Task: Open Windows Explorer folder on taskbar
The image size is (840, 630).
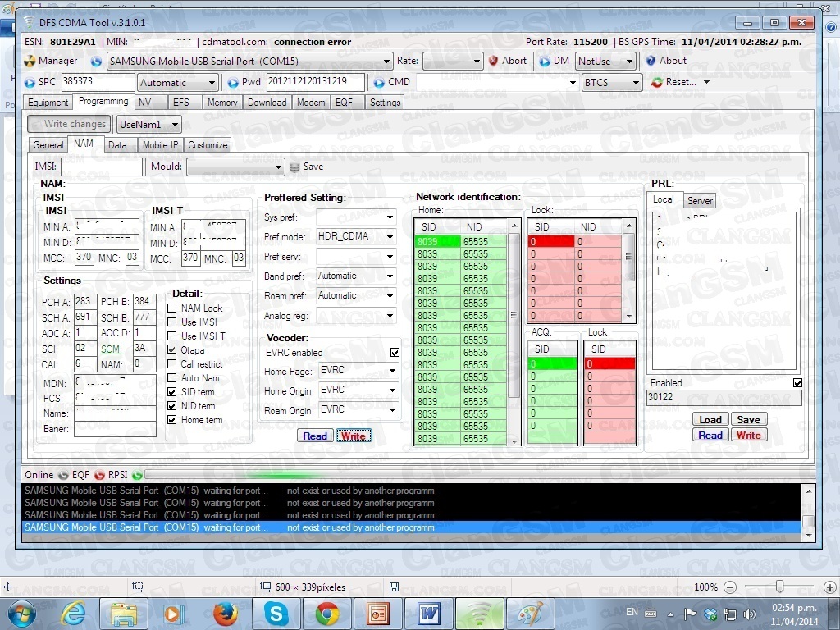Action: click(x=125, y=614)
